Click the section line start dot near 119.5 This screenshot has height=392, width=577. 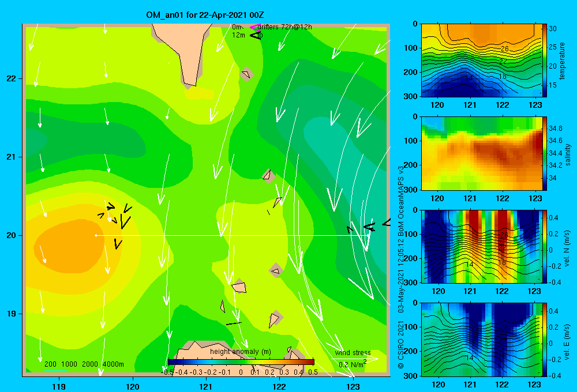[x=96, y=235]
